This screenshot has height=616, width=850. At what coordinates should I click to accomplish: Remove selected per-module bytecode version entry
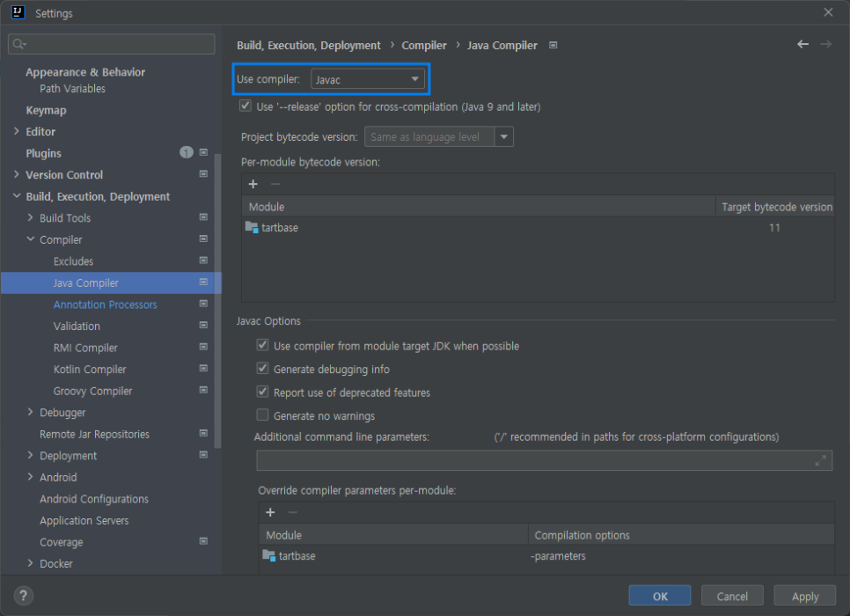point(275,185)
